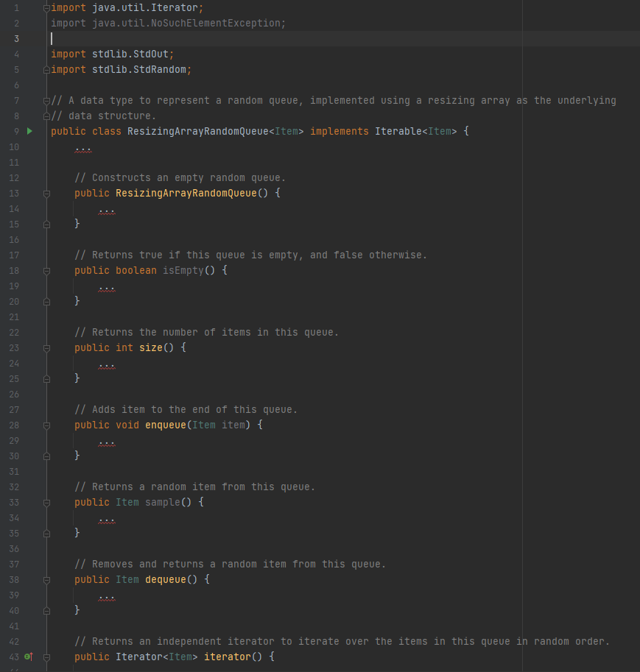640x672 pixels.
Task: Click the "dequeue()" method name
Action: tap(171, 579)
